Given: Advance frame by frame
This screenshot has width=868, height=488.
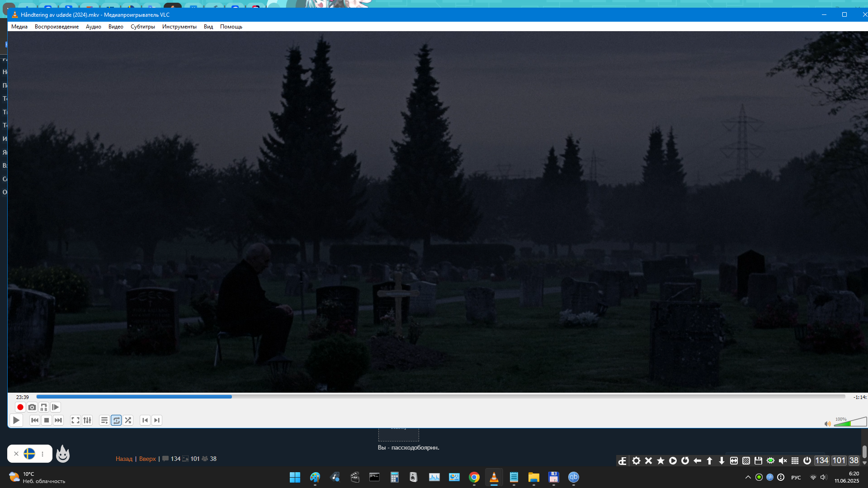Looking at the screenshot, I should pyautogui.click(x=55, y=407).
